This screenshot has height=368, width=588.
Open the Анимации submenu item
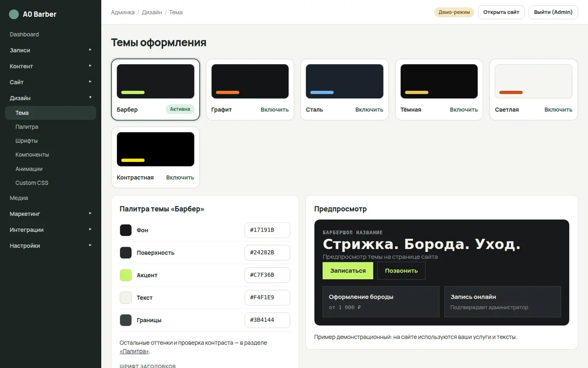click(x=50, y=169)
